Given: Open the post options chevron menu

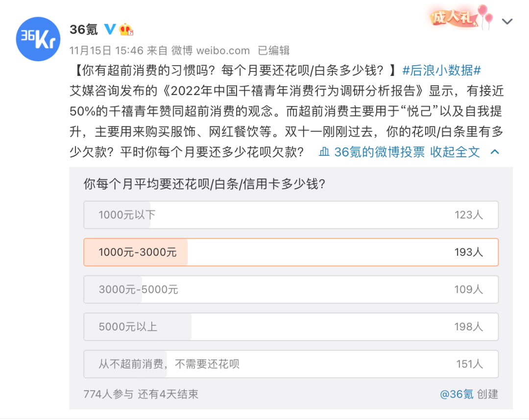Looking at the screenshot, I should [x=507, y=22].
